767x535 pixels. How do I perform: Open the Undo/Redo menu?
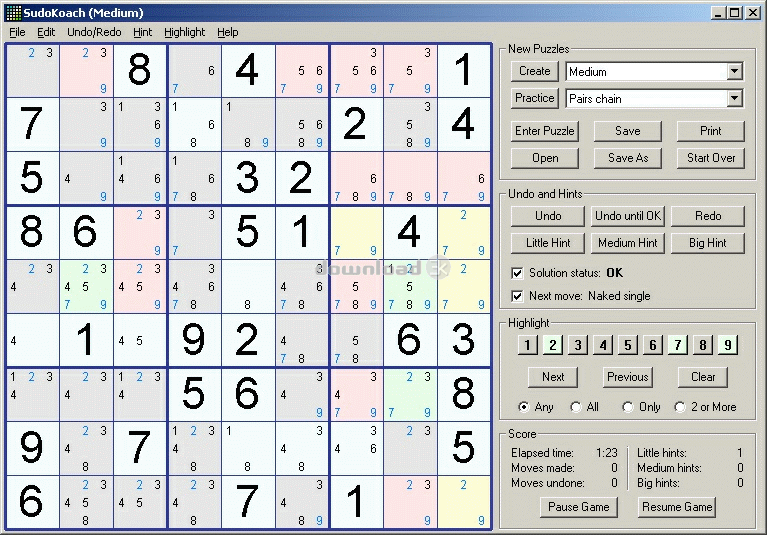[x=94, y=32]
